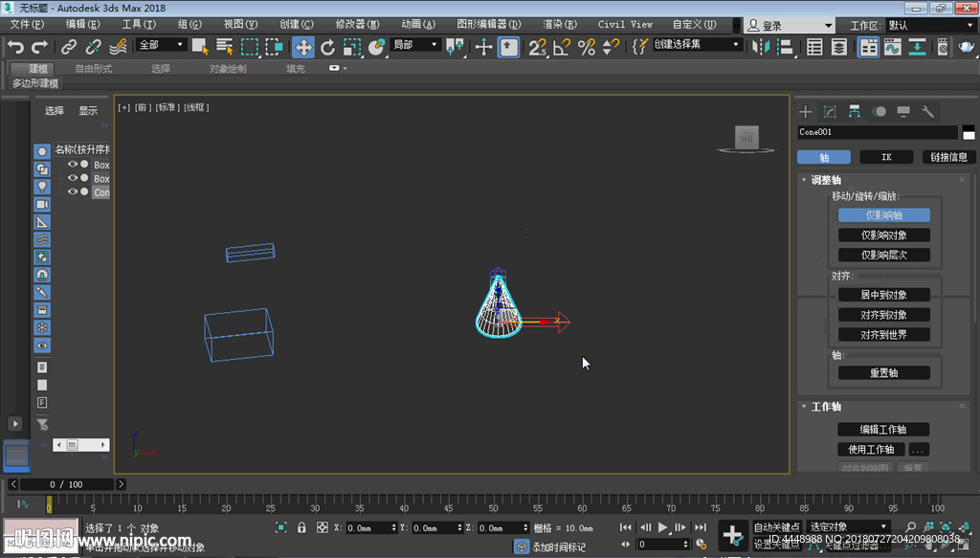The image size is (980, 558).
Task: Click the time slider showing 0 / 100
Action: [67, 484]
